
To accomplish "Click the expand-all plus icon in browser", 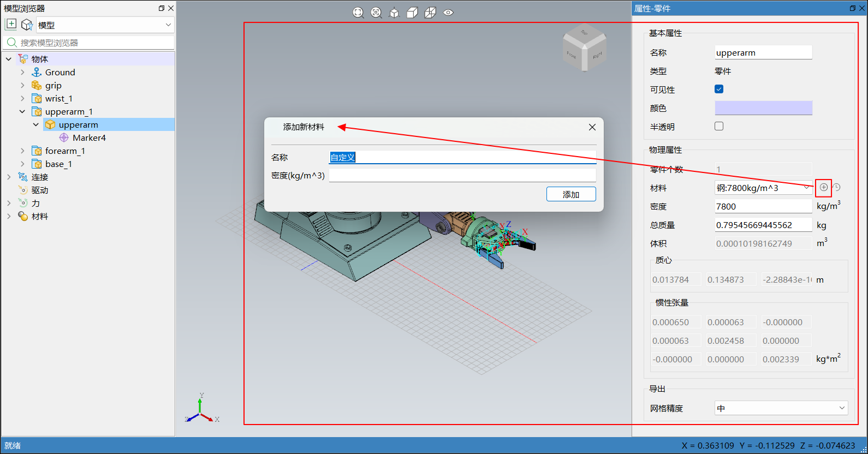I will (11, 25).
